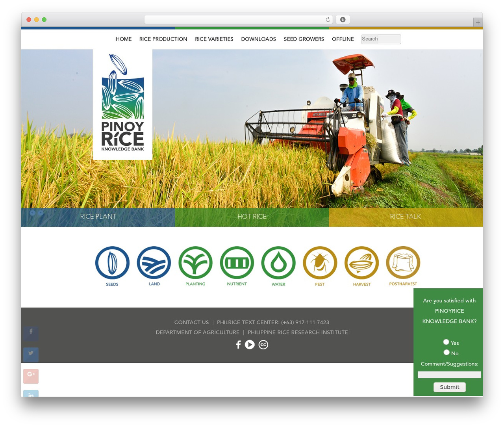Image resolution: width=504 pixels, height=427 pixels.
Task: Open the Offline menu item
Action: pos(343,39)
